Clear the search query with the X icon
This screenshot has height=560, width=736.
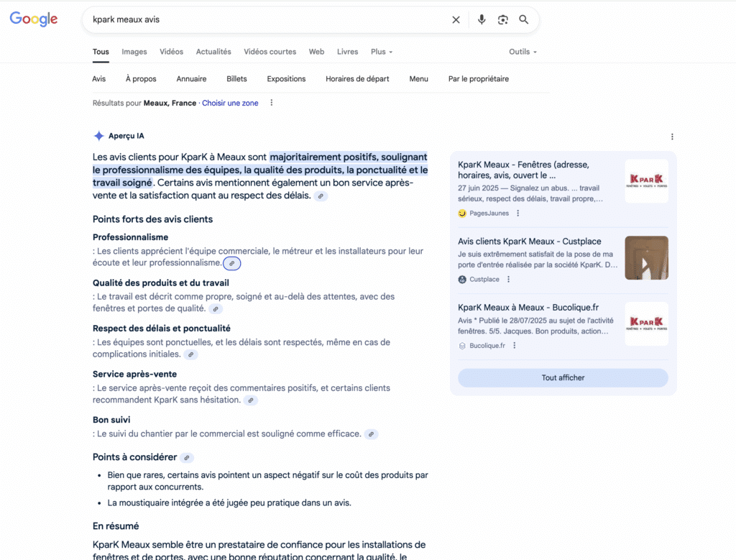[x=456, y=19]
